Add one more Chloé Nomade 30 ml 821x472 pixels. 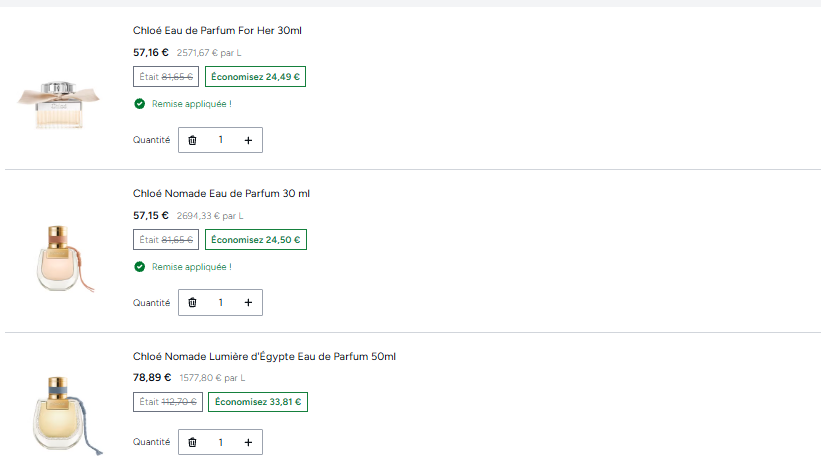pos(248,303)
